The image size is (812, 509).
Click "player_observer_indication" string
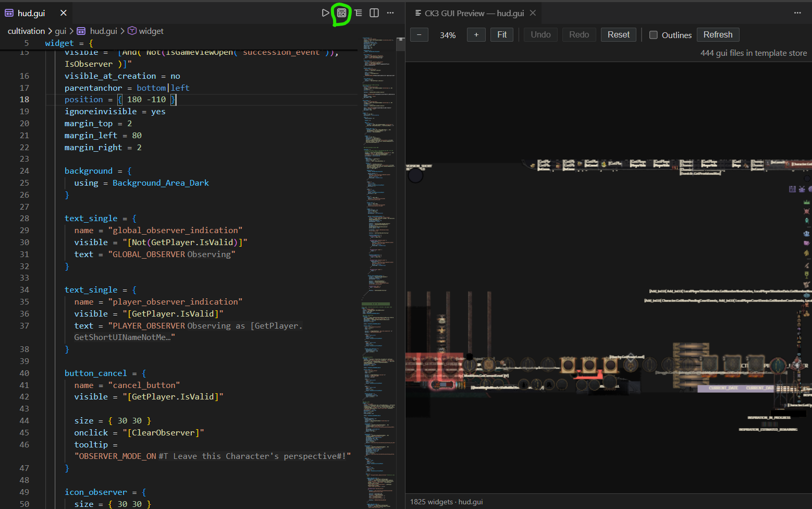175,302
